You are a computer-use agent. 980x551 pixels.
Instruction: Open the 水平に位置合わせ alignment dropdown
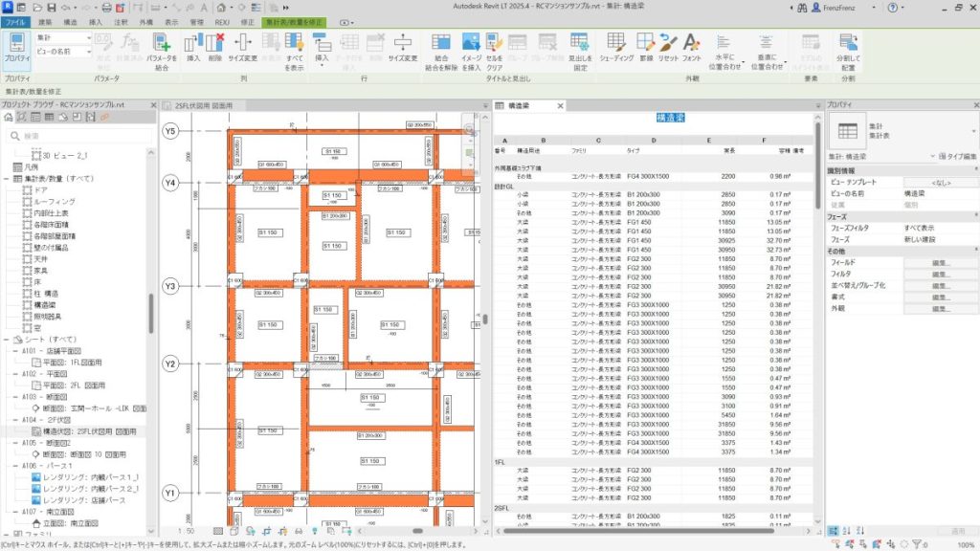[727, 50]
